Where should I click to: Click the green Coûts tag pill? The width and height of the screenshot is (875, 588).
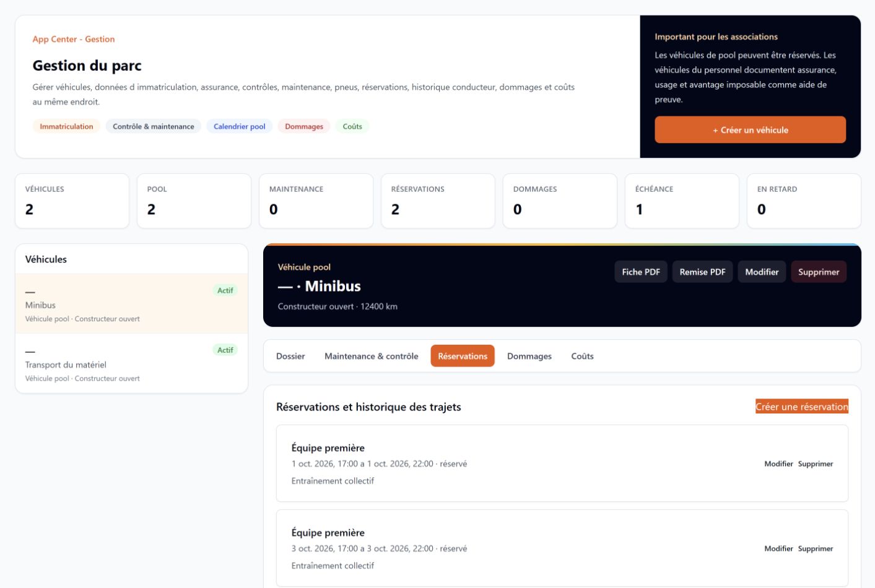(352, 126)
